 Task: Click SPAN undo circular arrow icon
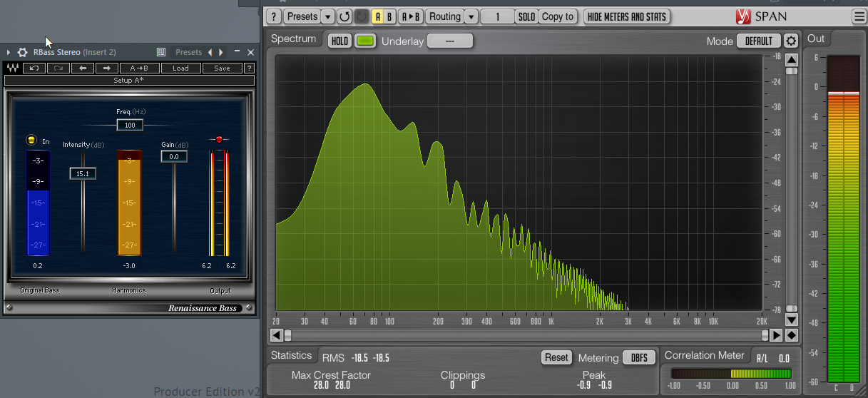point(345,16)
